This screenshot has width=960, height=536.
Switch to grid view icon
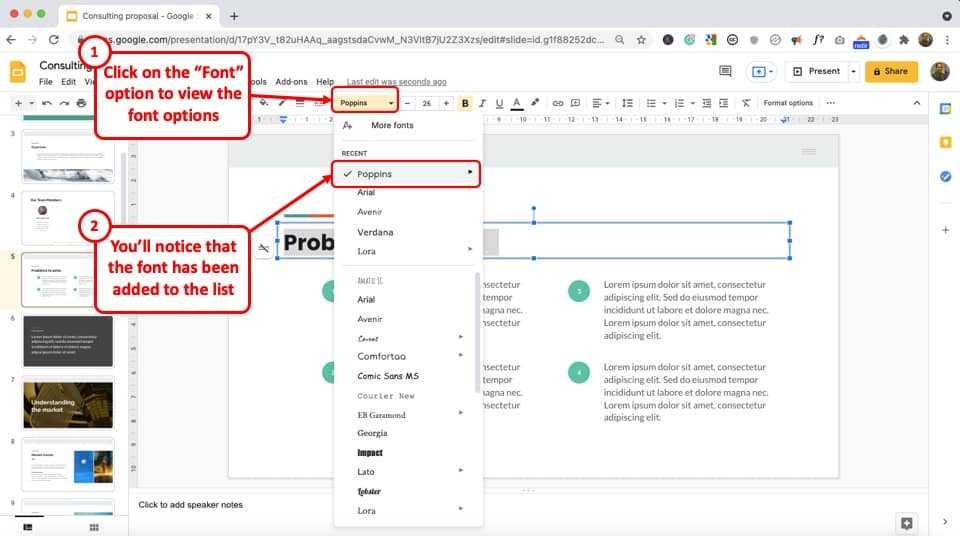coord(93,526)
